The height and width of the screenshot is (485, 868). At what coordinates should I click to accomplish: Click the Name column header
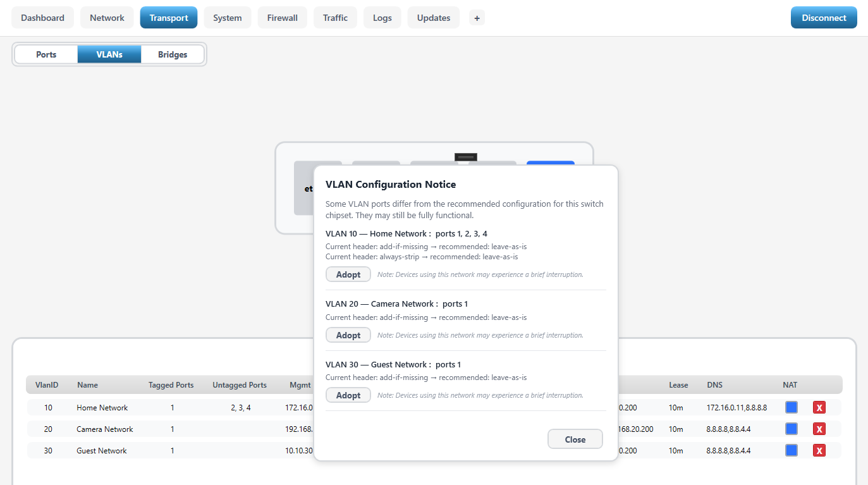click(87, 385)
